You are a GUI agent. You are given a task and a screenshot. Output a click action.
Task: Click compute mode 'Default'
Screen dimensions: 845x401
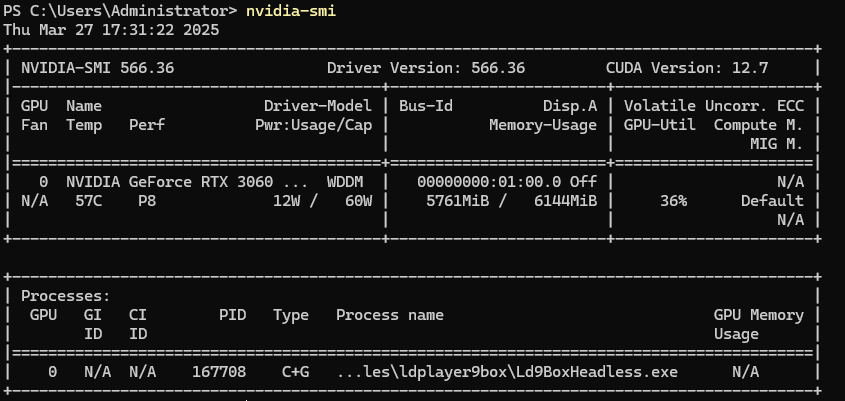coord(772,201)
